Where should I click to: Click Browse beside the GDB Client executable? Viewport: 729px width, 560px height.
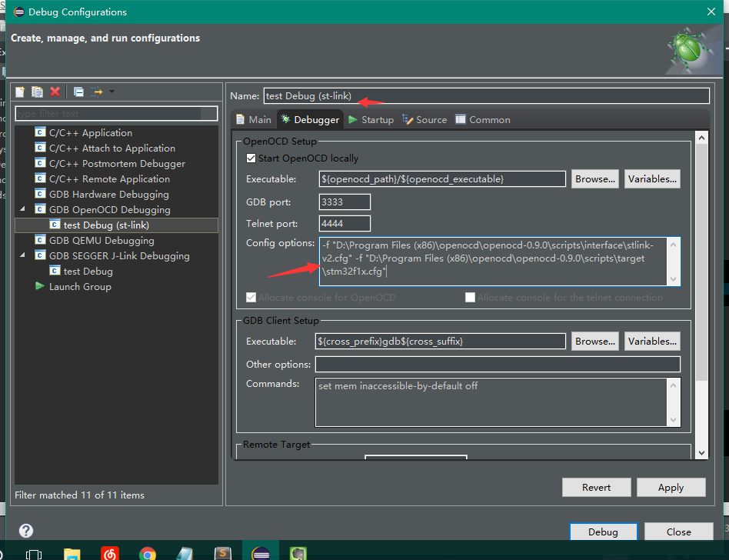coord(594,341)
